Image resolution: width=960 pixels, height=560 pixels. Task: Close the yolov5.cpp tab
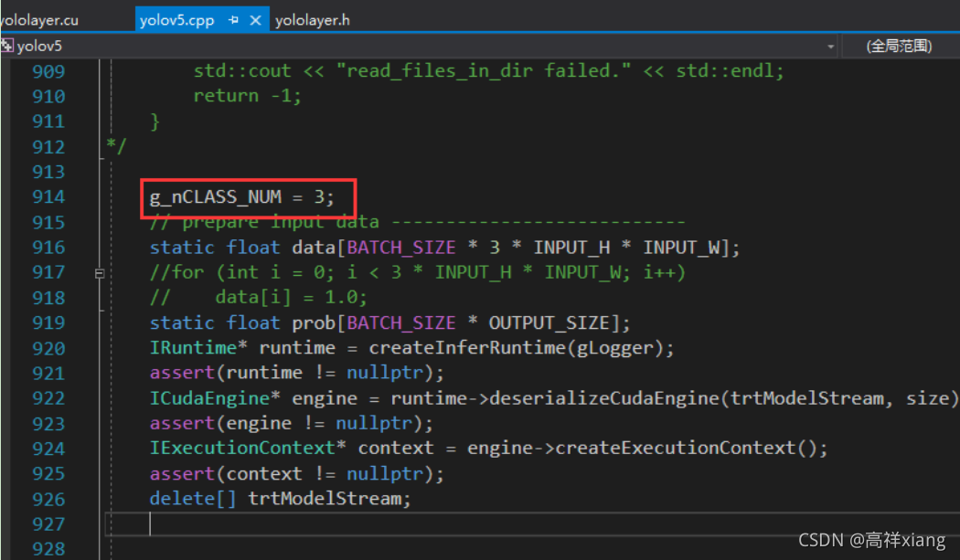255,20
